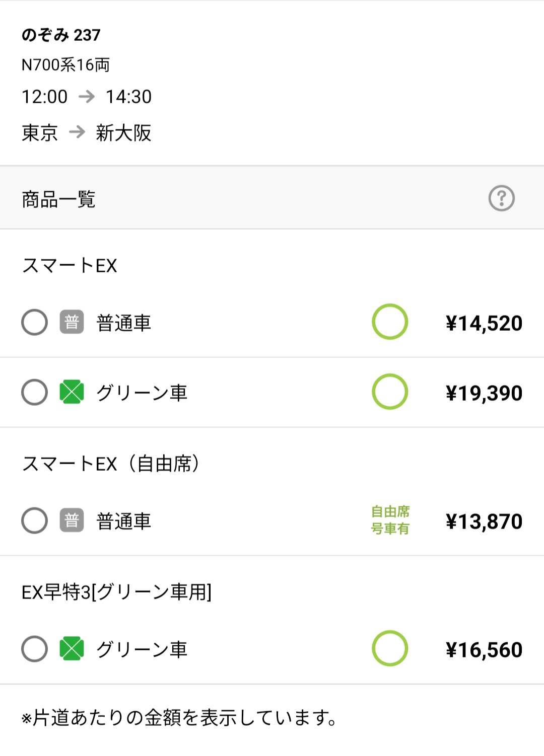This screenshot has width=544, height=756.
Task: Click the gray 普 icon under スマートEX
Action: point(72,322)
